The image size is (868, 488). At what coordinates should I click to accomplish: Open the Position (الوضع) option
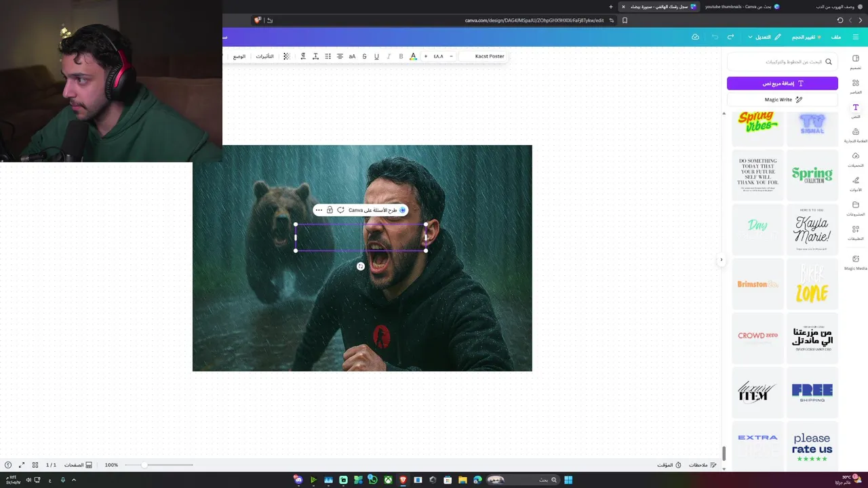(x=239, y=56)
